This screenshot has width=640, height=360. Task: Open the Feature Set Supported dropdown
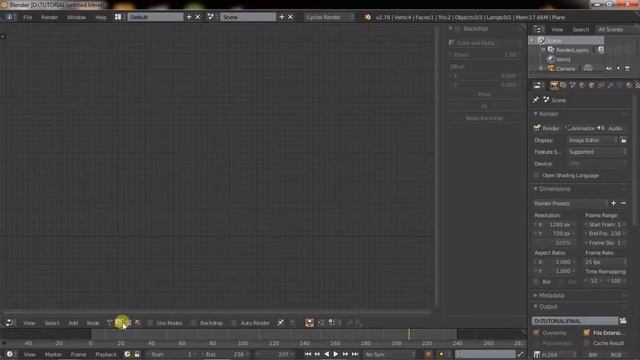[598, 152]
